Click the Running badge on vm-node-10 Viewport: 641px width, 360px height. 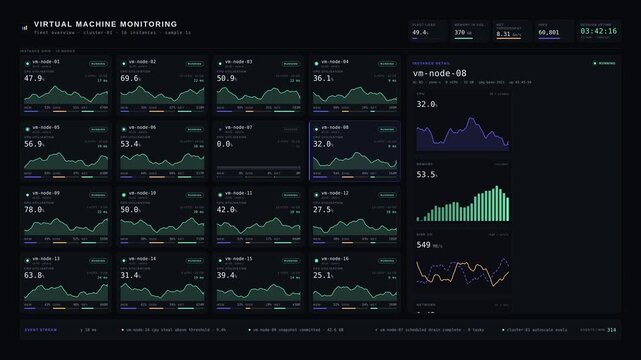pos(195,195)
